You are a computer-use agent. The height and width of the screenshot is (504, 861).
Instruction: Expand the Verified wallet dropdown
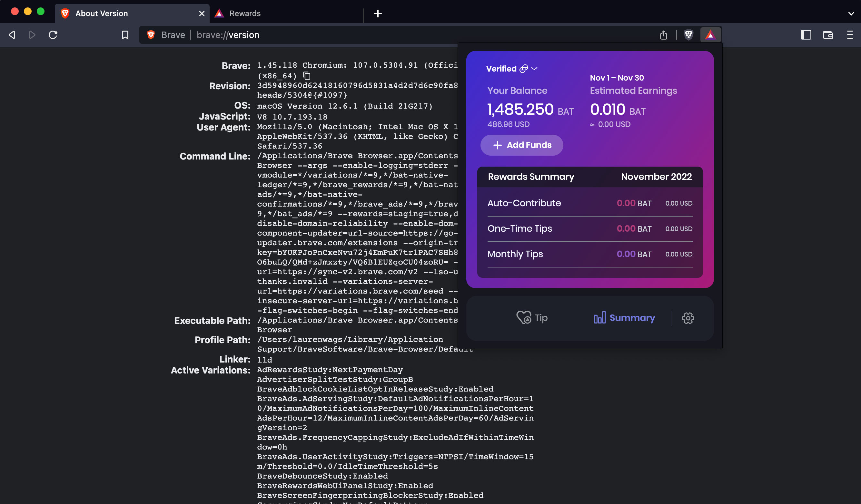(534, 69)
